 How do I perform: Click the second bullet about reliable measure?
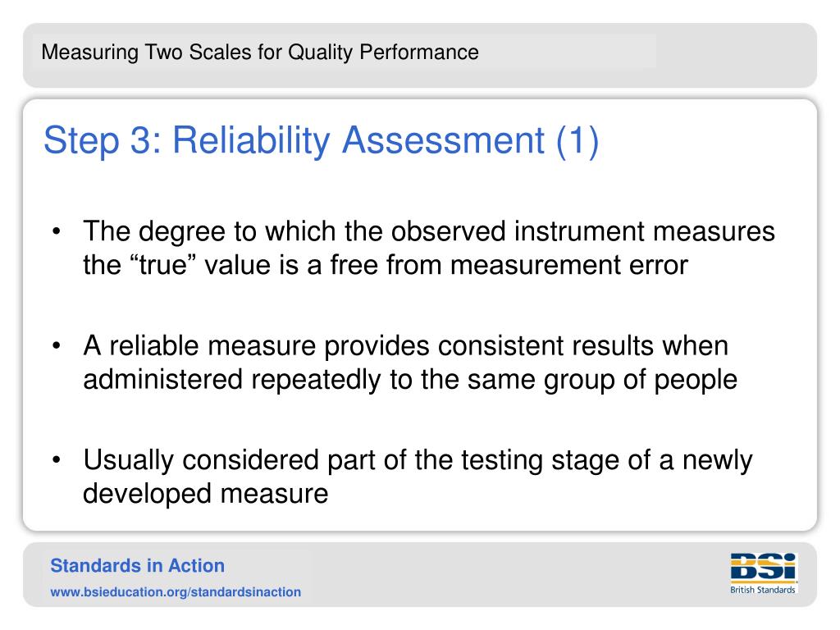click(410, 362)
